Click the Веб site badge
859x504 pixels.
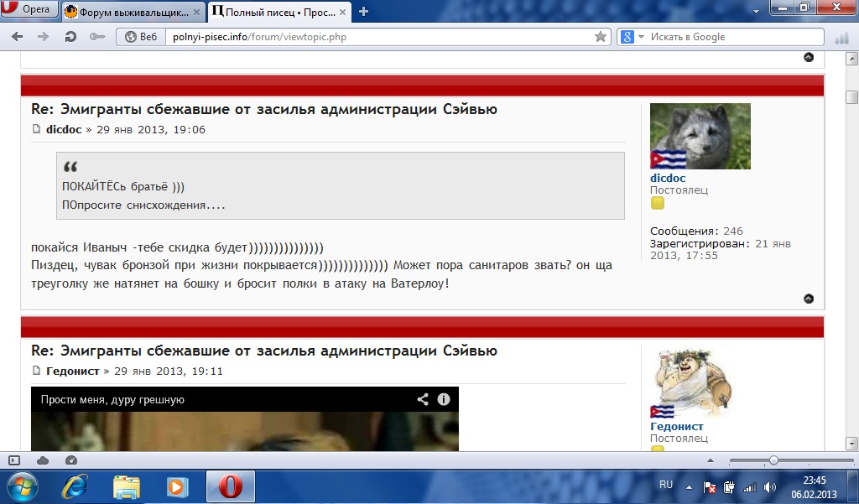141,37
